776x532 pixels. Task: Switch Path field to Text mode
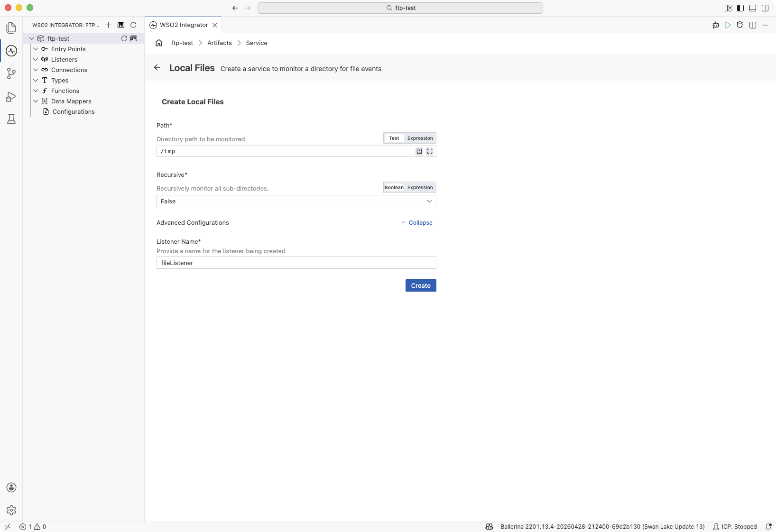394,138
